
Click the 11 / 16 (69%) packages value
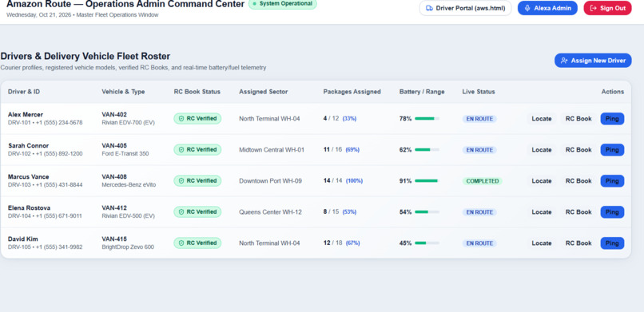(x=341, y=150)
